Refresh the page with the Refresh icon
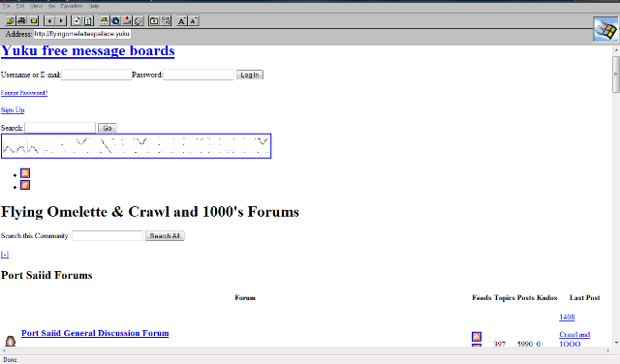The width and height of the screenshot is (620, 364). pos(88,20)
